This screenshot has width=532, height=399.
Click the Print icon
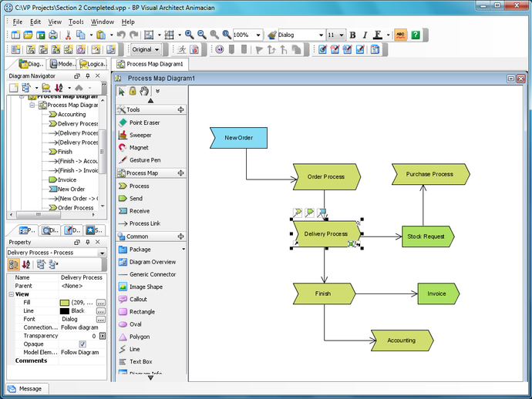coord(52,35)
